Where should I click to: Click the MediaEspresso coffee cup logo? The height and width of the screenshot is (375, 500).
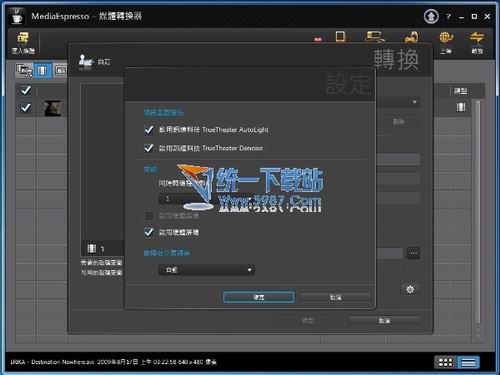[17, 16]
